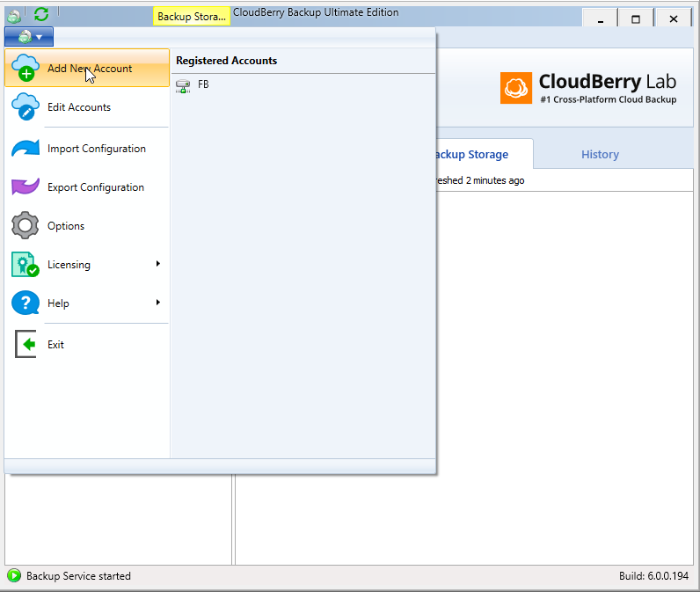
Task: Open the blue application menu dropdown button
Action: tap(29, 37)
